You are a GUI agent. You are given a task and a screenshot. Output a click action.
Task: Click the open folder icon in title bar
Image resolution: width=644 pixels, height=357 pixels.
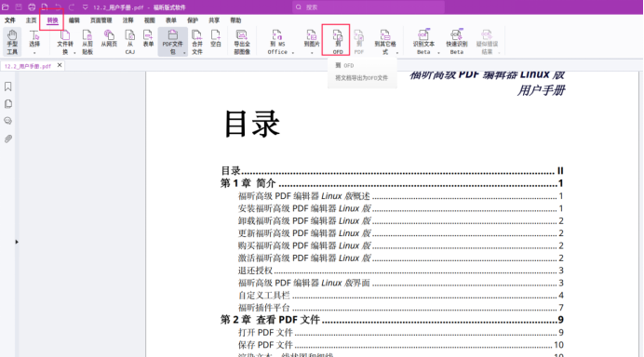(x=6, y=7)
